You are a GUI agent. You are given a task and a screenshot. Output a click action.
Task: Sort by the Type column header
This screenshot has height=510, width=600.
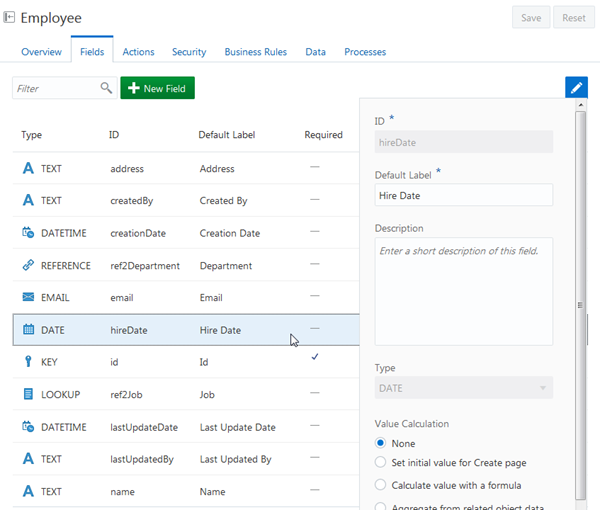pos(31,135)
